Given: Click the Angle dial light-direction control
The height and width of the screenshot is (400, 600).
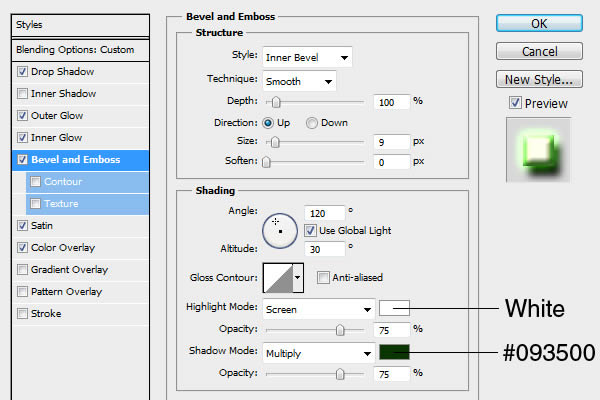Looking at the screenshot, I should 279,231.
